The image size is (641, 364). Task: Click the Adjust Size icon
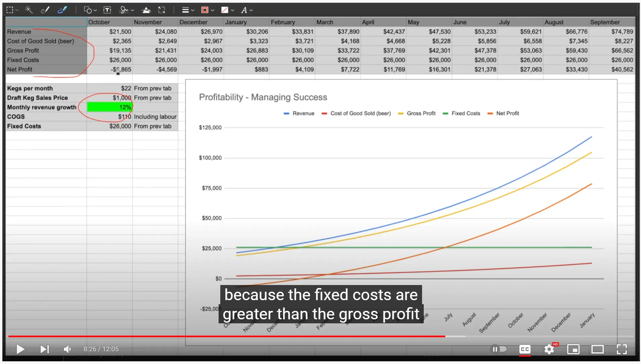click(x=162, y=10)
